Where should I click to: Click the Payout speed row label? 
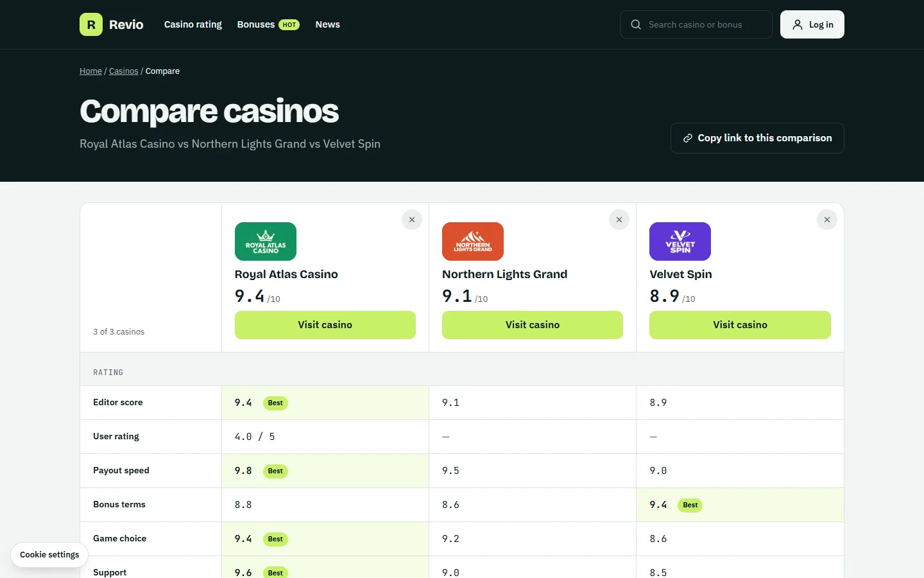tap(121, 471)
